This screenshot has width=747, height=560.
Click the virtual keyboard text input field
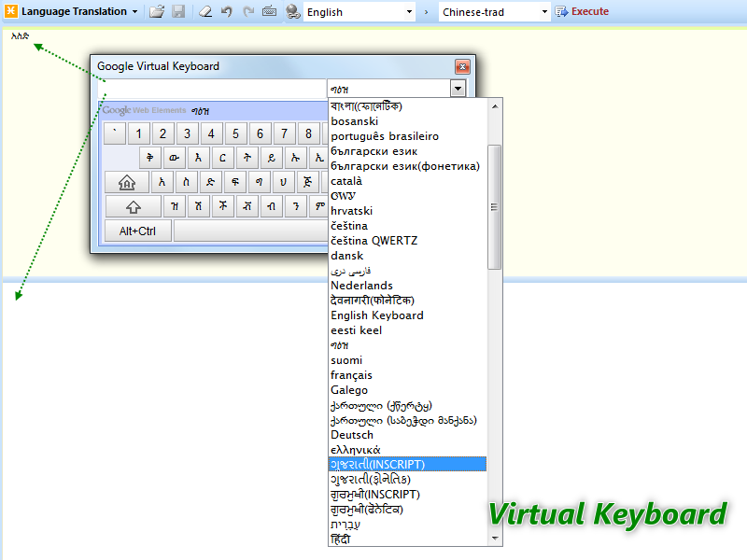[x=212, y=89]
